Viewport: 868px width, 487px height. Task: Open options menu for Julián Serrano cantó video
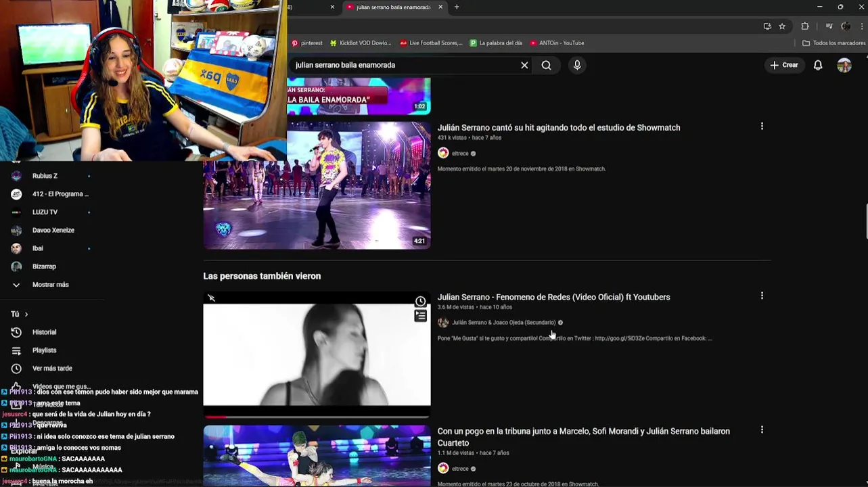[762, 126]
